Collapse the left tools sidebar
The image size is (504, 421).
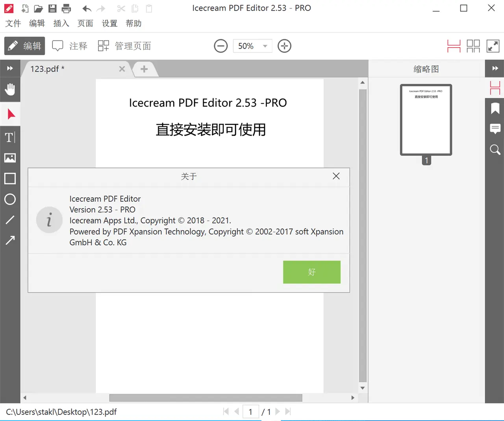pyautogui.click(x=10, y=68)
